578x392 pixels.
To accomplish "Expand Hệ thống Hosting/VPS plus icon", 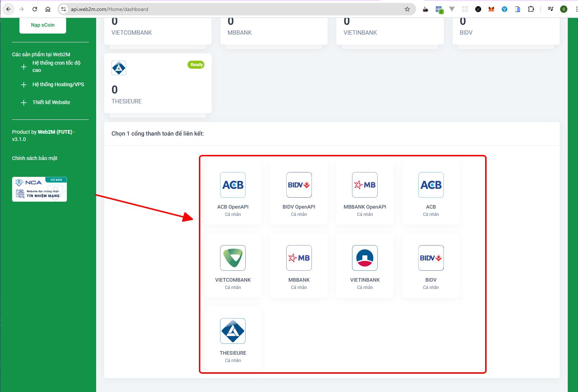I will pos(24,85).
